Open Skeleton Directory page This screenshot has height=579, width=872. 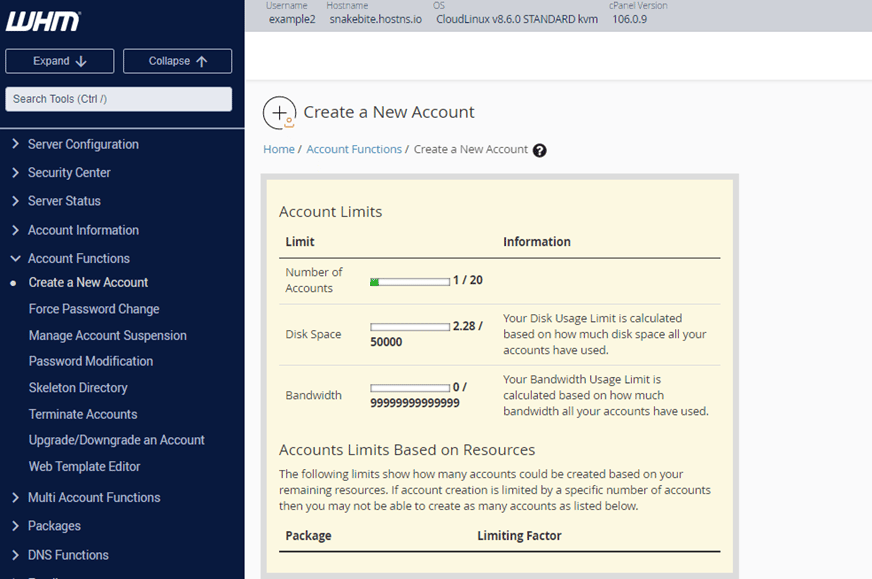(x=78, y=388)
